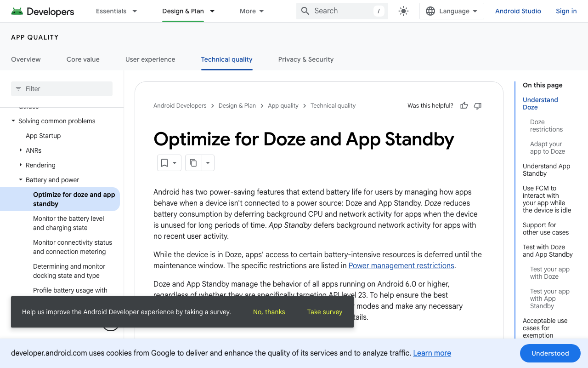Click the Android Developers logo
The image size is (588, 368).
tap(42, 11)
